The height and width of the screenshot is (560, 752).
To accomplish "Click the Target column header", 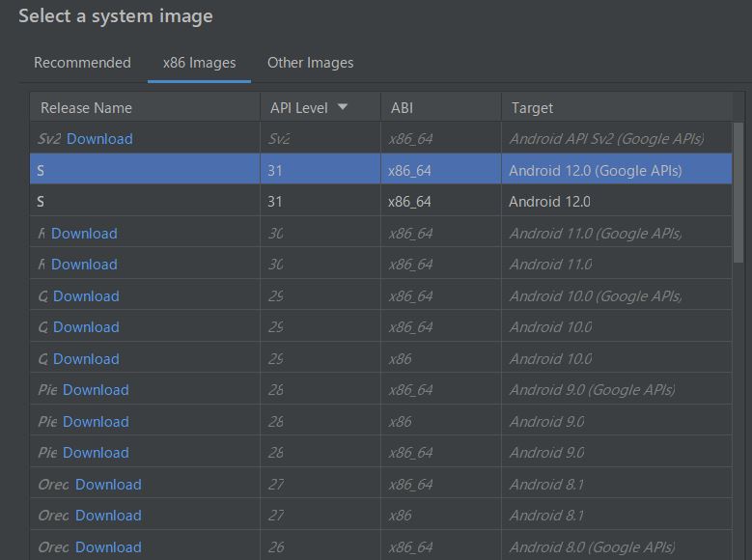I will [x=617, y=107].
